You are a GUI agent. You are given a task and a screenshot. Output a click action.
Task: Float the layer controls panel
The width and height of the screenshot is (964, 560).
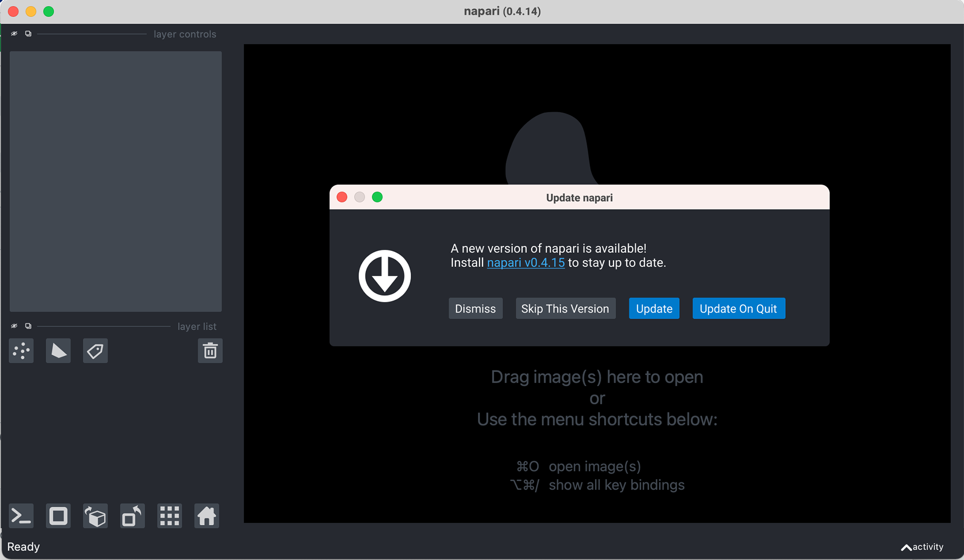tap(28, 34)
